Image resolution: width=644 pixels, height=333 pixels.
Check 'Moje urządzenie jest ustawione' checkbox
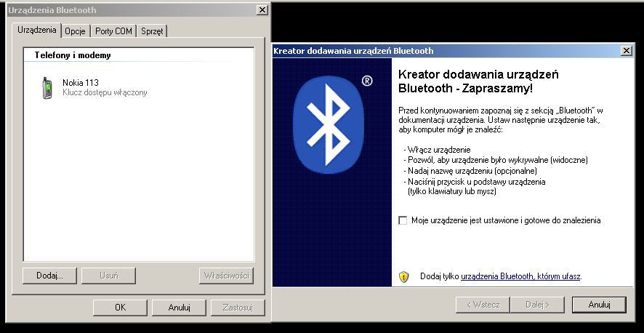click(x=403, y=220)
